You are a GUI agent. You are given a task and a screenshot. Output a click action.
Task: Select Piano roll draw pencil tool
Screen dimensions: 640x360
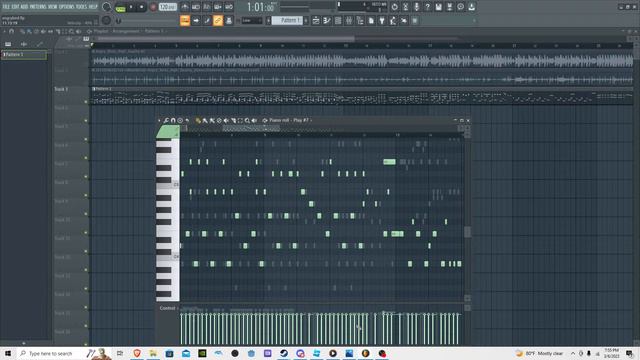(198, 120)
